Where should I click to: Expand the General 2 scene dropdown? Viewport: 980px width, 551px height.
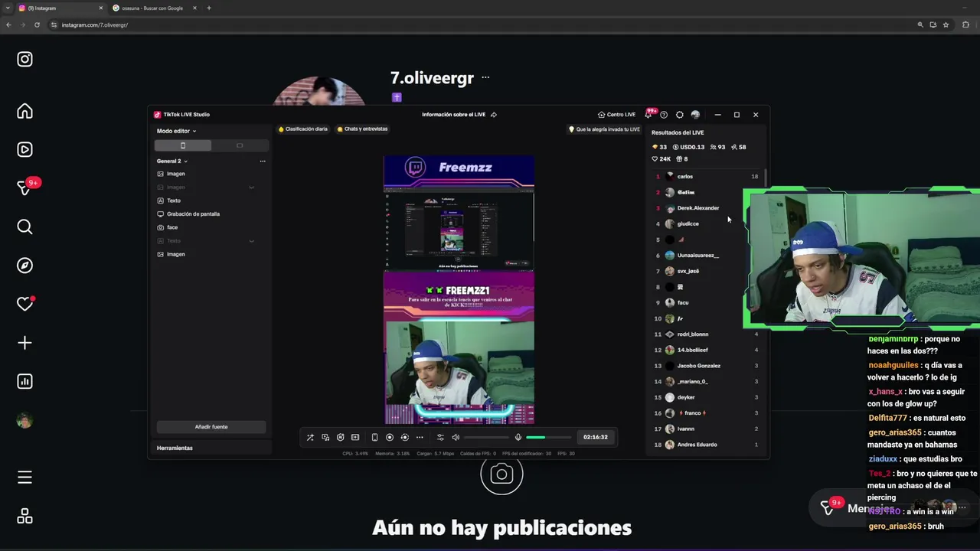[172, 161]
